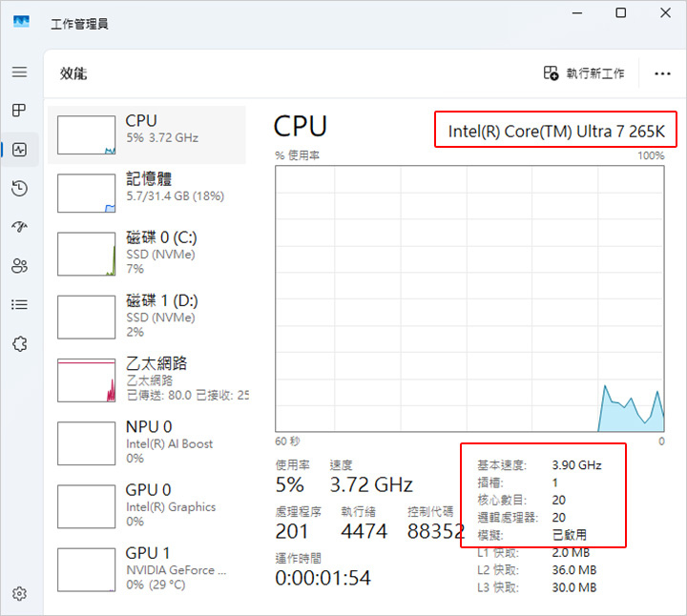Close the Task Manager window
Screen dimensions: 687x616
point(665,13)
